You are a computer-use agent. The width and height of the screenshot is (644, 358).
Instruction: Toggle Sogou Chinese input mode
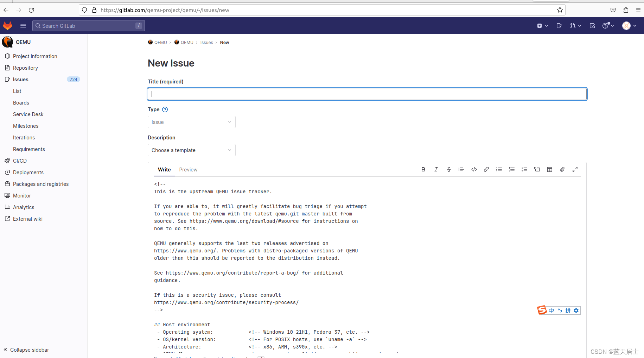[551, 310]
